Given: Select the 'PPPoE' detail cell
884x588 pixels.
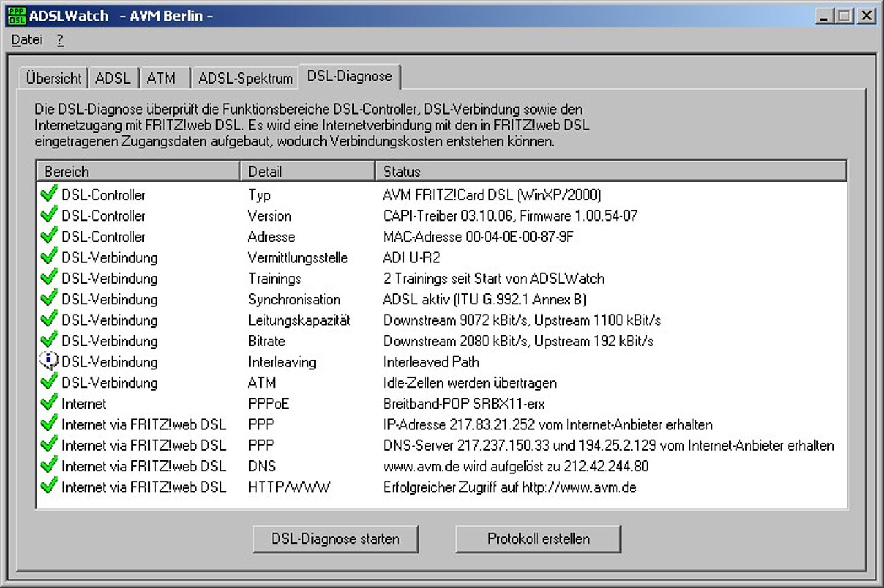Looking at the screenshot, I should [269, 404].
